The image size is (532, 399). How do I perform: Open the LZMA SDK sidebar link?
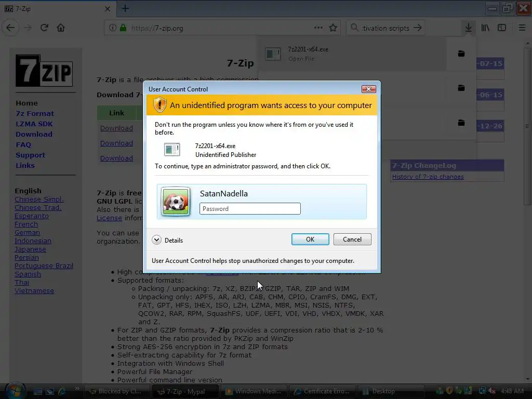(34, 124)
